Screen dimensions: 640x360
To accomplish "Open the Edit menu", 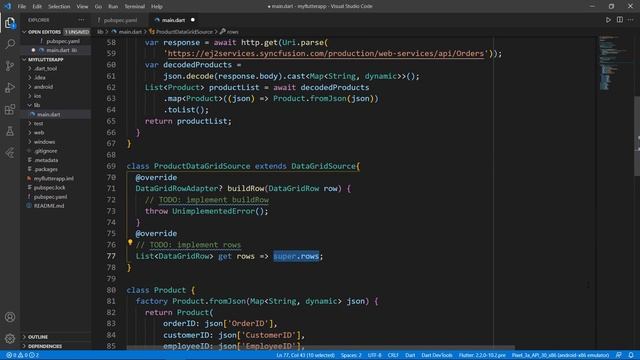I will click(37, 7).
